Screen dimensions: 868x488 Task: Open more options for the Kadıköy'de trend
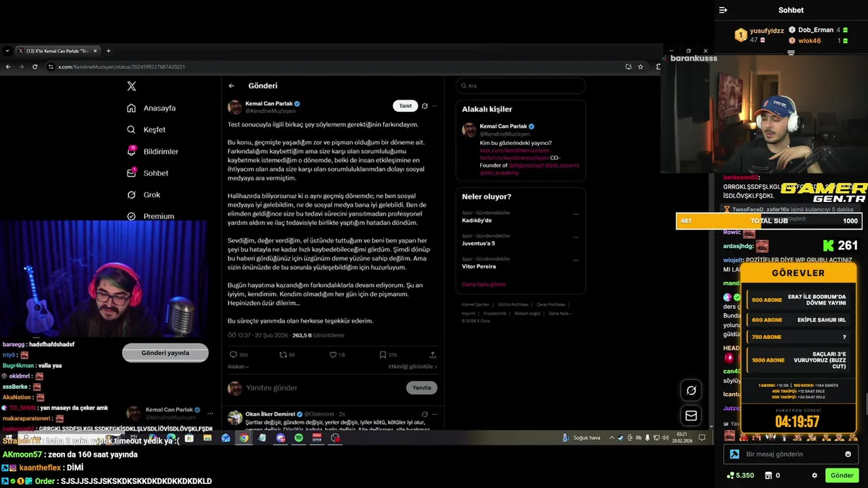pyautogui.click(x=576, y=214)
